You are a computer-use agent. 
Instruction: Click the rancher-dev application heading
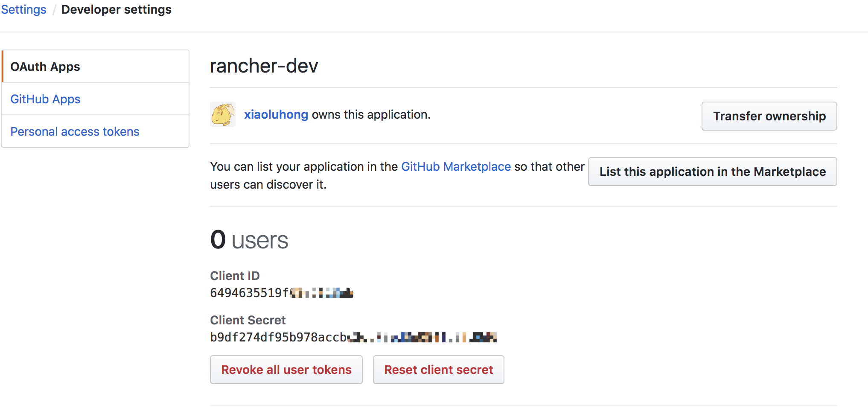264,66
